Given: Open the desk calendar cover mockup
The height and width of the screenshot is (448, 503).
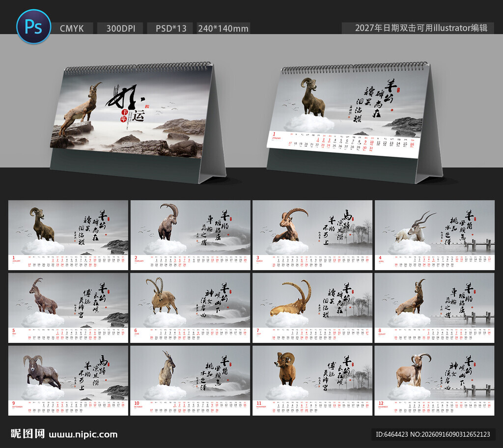Looking at the screenshot, I should [138, 122].
